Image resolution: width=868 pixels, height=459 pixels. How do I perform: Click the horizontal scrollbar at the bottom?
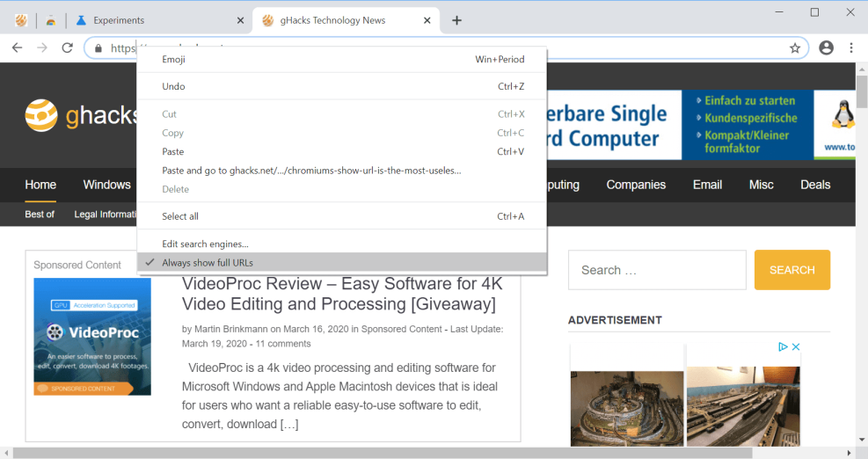(382, 453)
